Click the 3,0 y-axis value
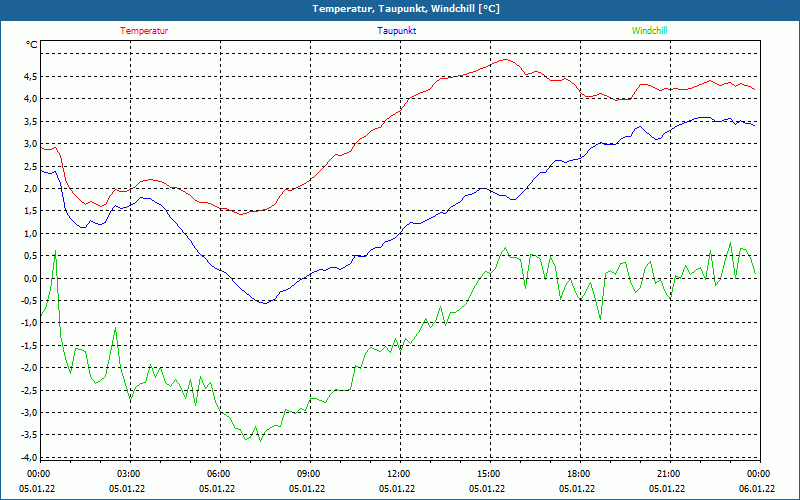Screen dimensions: 800x500 click(30, 144)
